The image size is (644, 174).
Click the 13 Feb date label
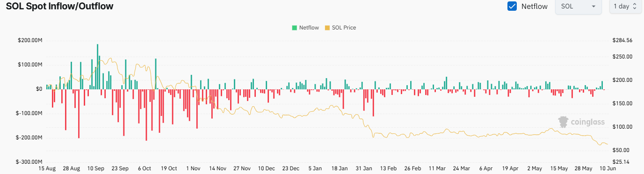point(388,168)
